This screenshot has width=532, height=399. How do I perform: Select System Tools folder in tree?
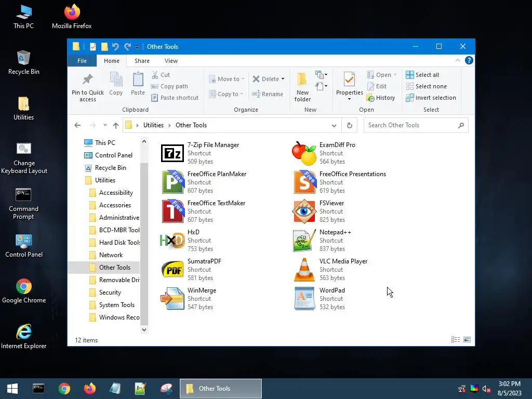coord(117,305)
